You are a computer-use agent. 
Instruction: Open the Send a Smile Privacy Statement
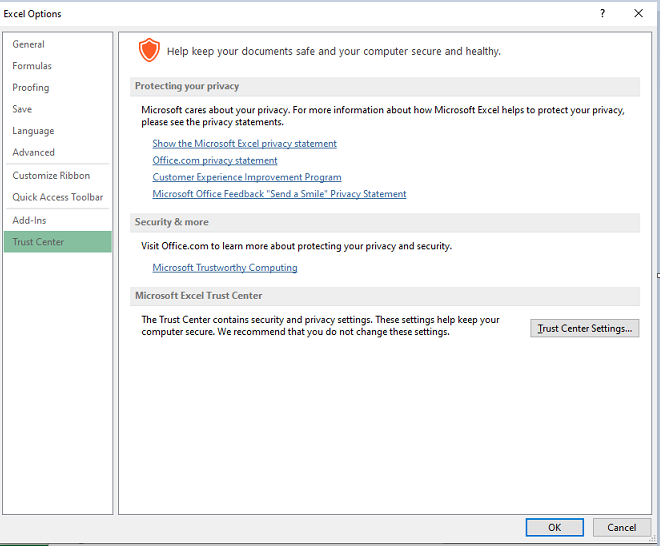click(x=279, y=194)
